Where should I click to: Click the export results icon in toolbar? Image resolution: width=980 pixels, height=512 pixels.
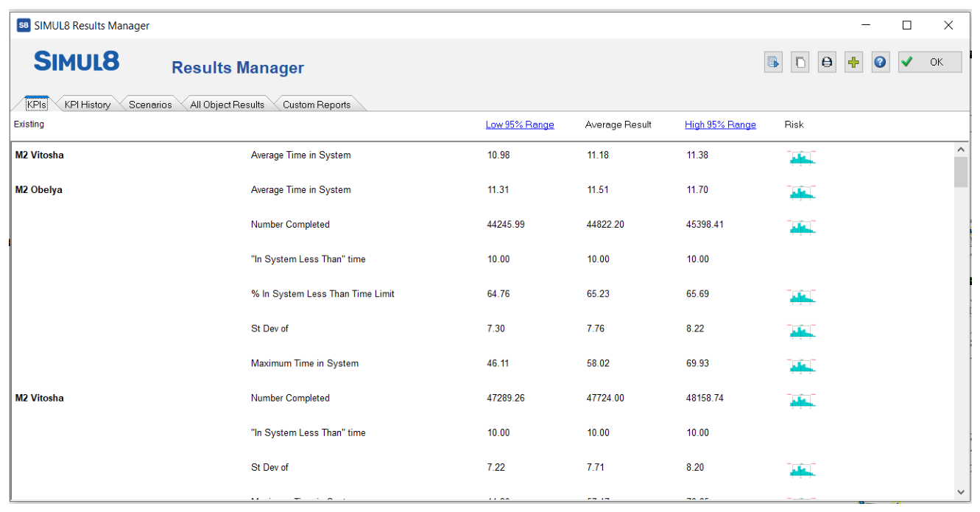[773, 63]
